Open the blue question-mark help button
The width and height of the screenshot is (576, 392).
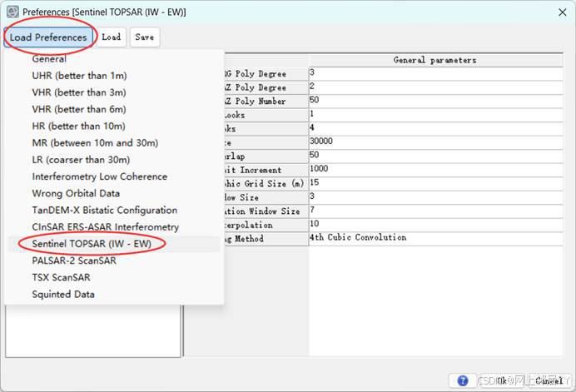tap(463, 380)
